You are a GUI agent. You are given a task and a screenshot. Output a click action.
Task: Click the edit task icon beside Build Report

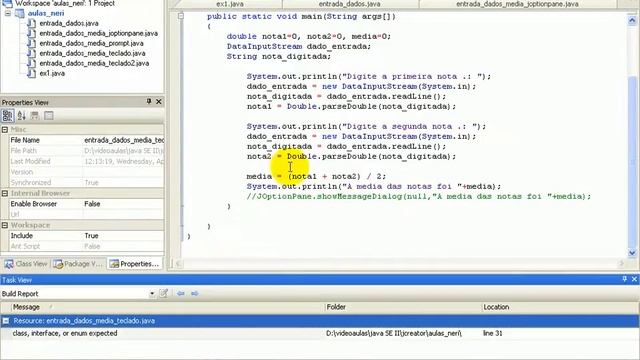click(x=164, y=293)
